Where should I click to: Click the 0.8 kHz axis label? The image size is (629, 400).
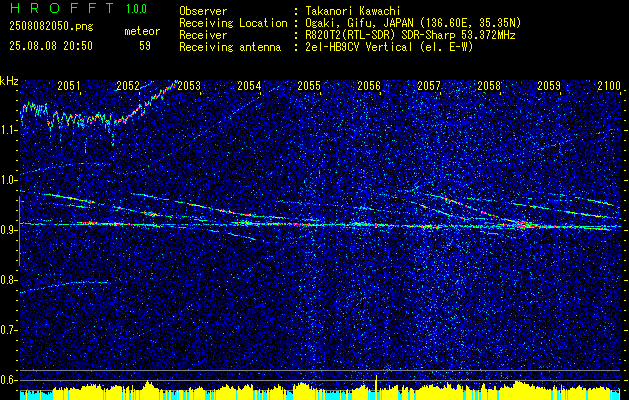pos(9,280)
